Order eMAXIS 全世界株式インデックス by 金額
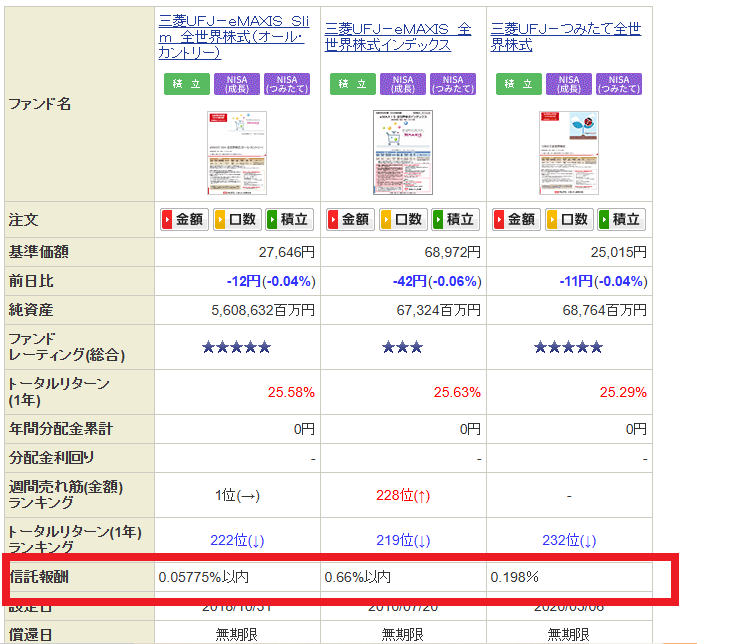748x644 pixels. click(351, 219)
